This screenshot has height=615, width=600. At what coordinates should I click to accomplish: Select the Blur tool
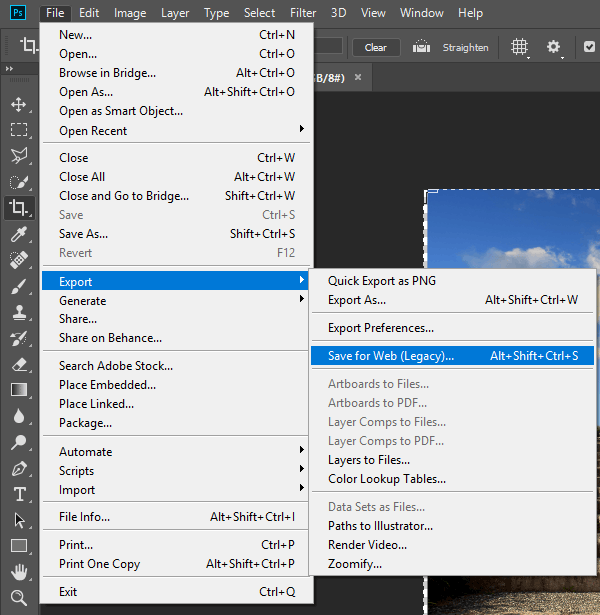[x=18, y=416]
